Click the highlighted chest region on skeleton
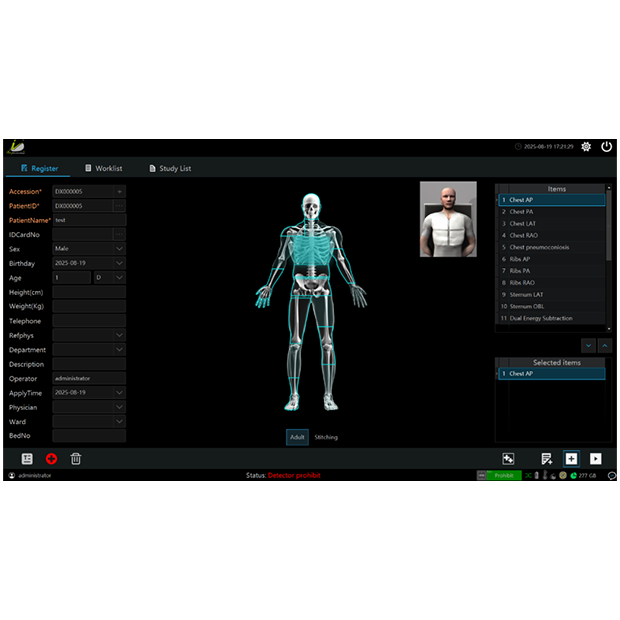This screenshot has width=620, height=620. (311, 249)
